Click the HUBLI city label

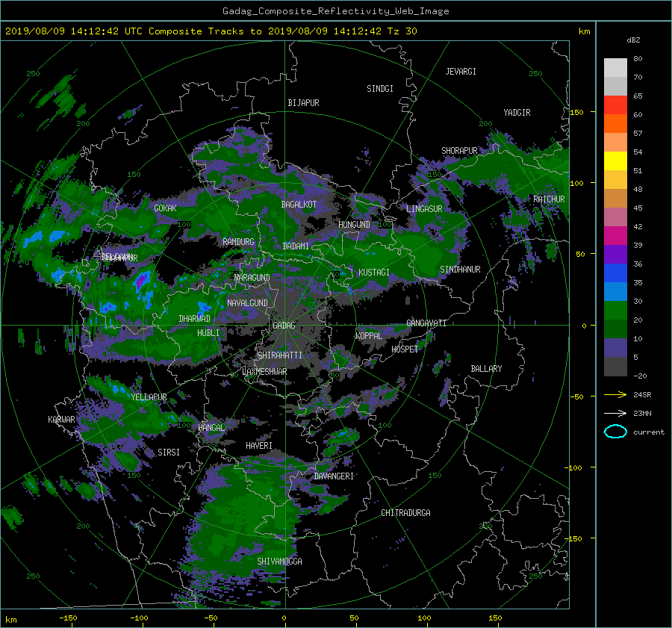point(208,333)
